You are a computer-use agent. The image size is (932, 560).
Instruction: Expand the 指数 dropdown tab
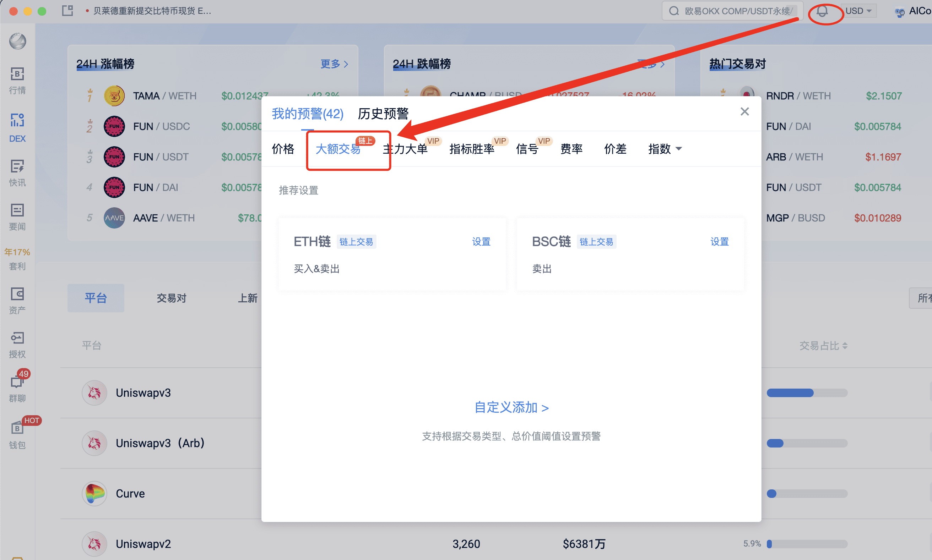(665, 149)
